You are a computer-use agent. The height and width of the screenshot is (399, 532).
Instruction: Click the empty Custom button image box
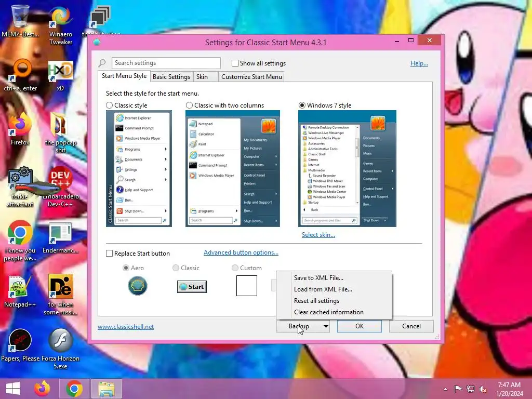tap(247, 286)
